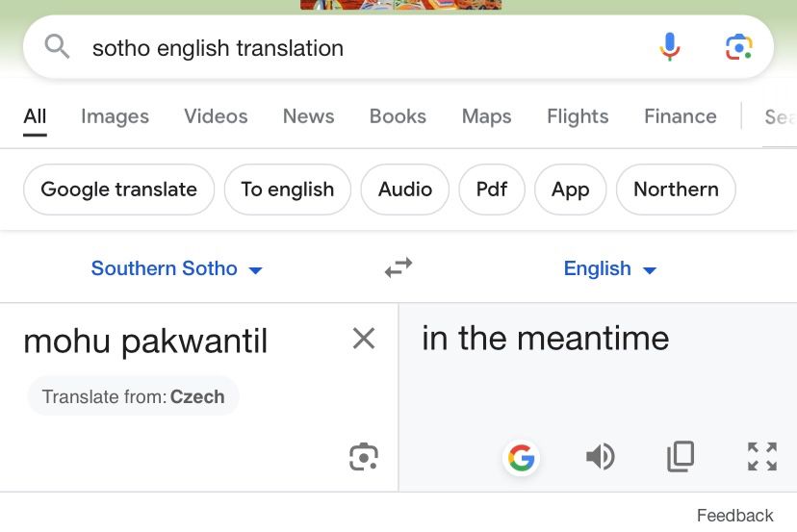Image resolution: width=797 pixels, height=532 pixels.
Task: Open the English target language dropdown
Action: (x=610, y=268)
